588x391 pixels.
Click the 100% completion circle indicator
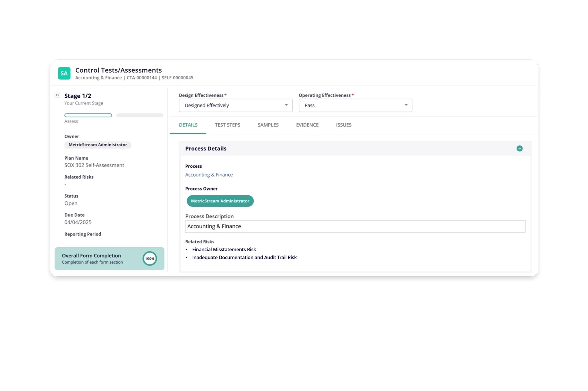point(149,258)
